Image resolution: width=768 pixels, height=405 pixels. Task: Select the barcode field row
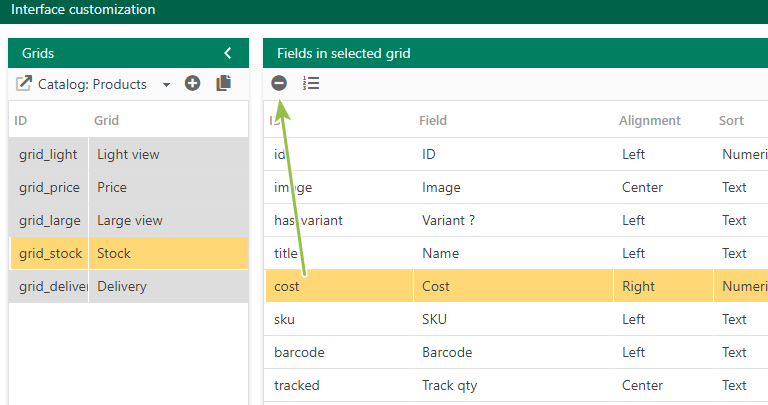(x=516, y=352)
